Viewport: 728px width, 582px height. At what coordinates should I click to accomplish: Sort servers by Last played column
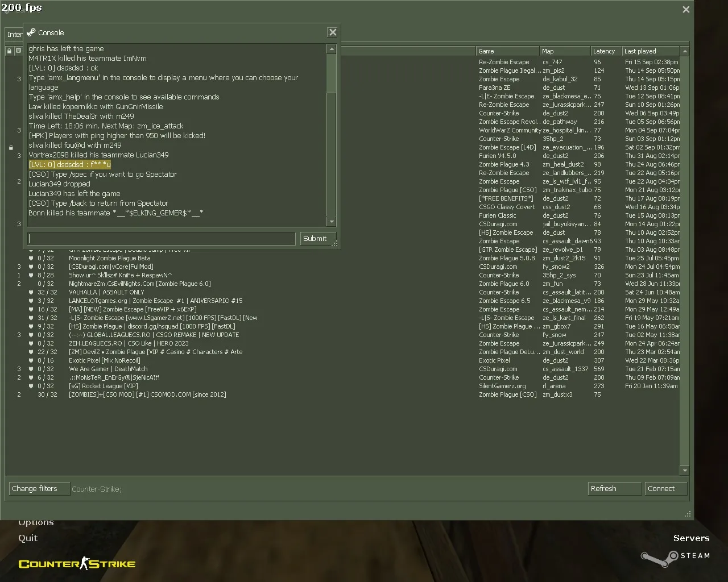coord(651,51)
